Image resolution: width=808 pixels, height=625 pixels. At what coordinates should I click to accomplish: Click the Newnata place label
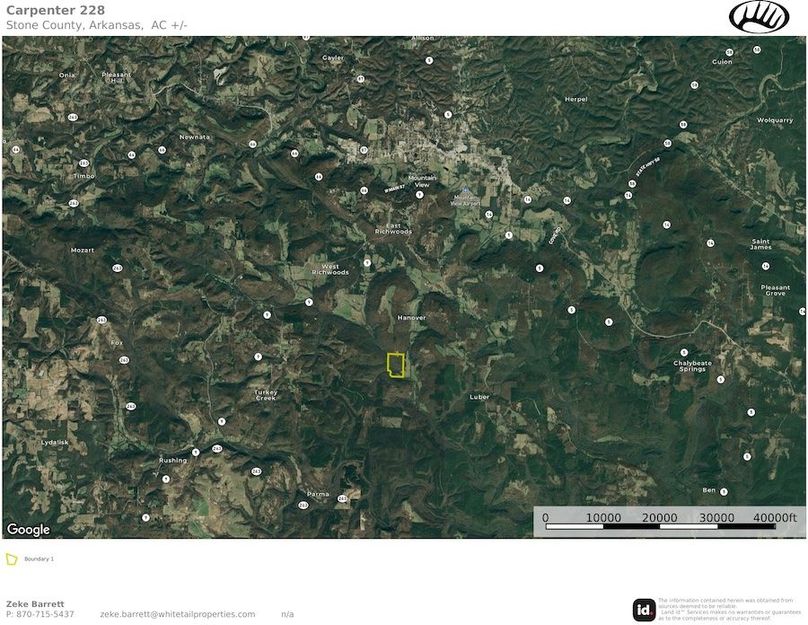[195, 137]
